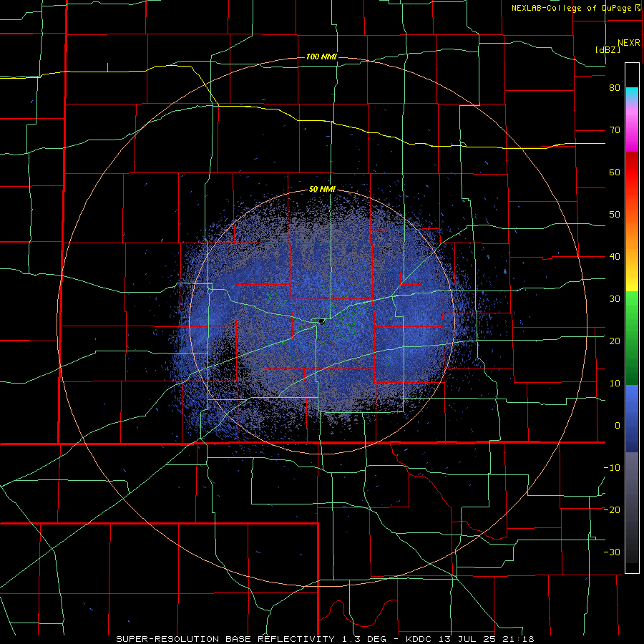
Task: Click the 40 value on the dBZ scale
Action: pyautogui.click(x=615, y=257)
